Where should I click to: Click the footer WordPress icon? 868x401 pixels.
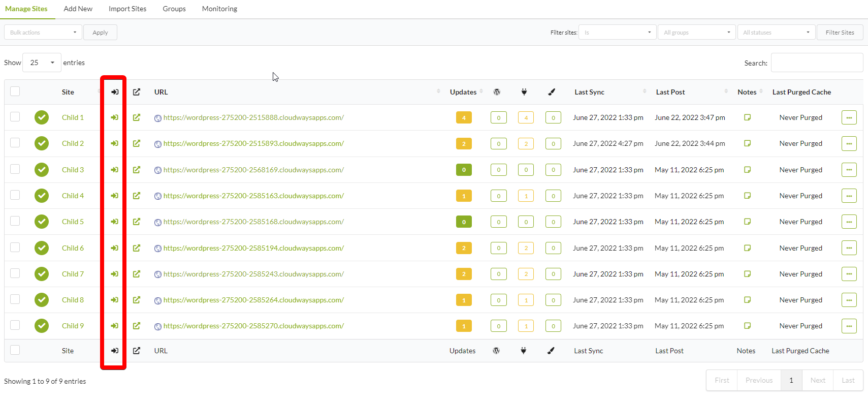[496, 351]
